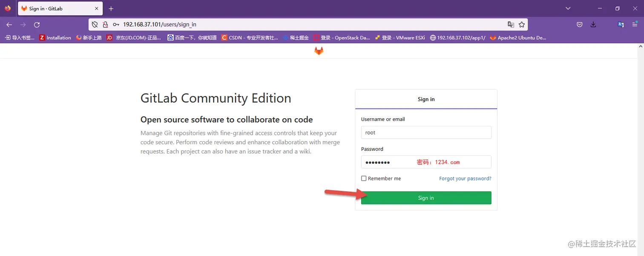Click the Firefox logo icon in the title bar
This screenshot has height=256, width=644.
click(8, 8)
